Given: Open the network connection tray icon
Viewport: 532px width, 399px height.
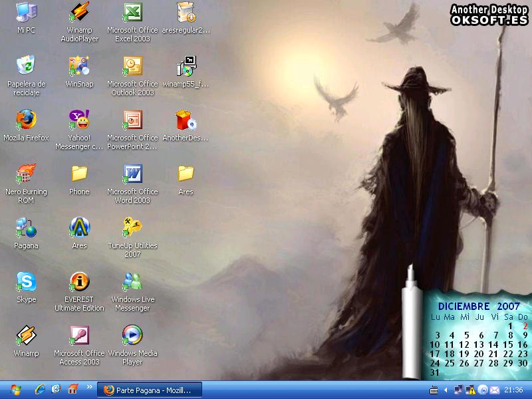Looking at the screenshot, I should (x=458, y=390).
